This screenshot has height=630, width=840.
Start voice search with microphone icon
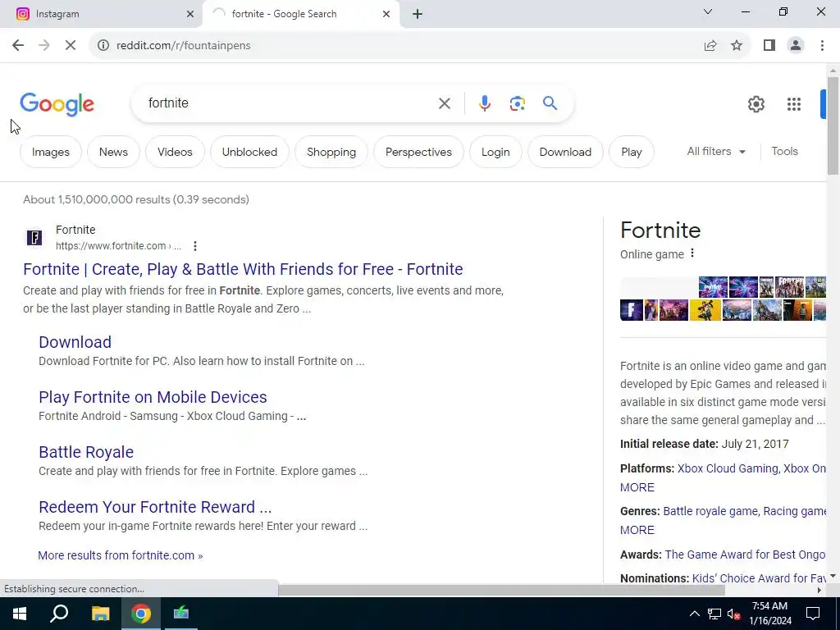coord(484,103)
